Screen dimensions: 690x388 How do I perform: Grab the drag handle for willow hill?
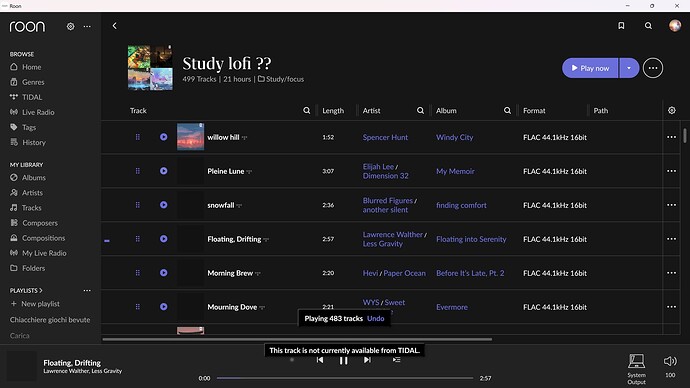point(138,137)
